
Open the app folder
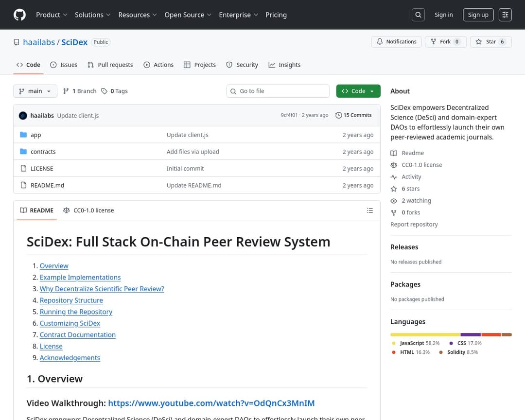pyautogui.click(x=35, y=135)
